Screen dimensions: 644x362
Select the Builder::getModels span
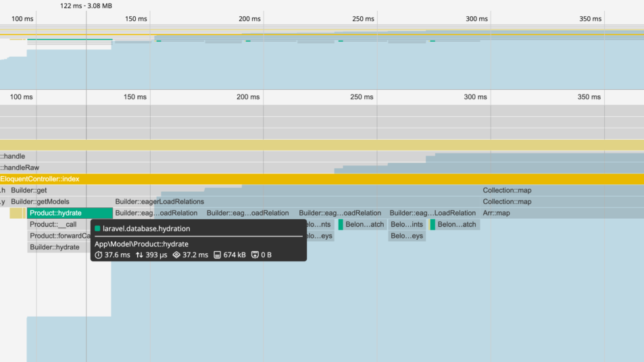(40, 202)
